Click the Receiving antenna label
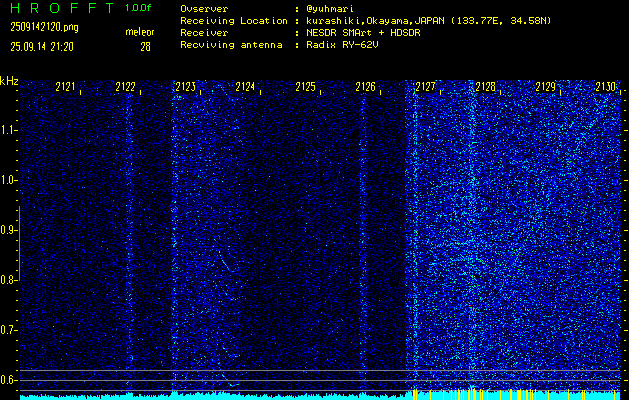The image size is (629, 400). point(231,45)
